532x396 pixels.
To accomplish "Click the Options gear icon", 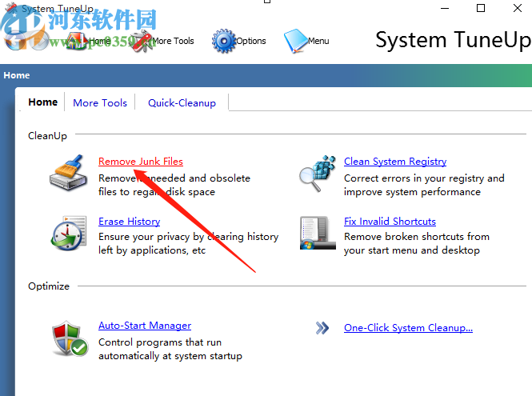I will (x=223, y=41).
